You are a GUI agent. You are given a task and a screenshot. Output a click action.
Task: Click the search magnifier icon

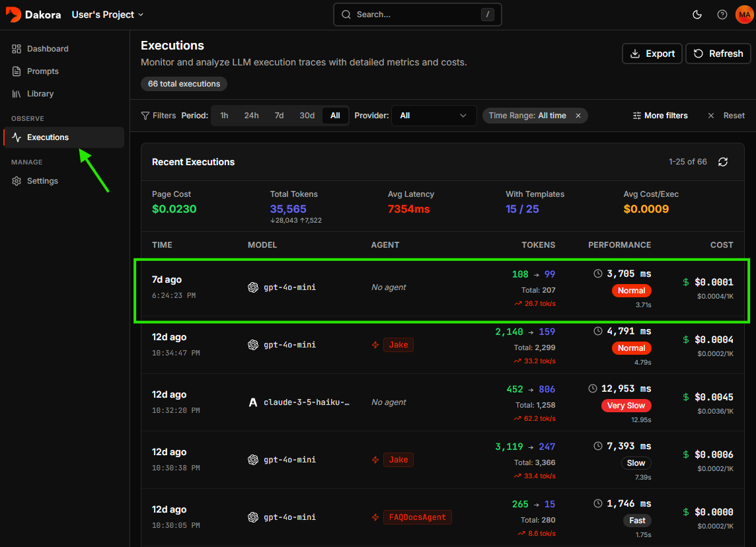(x=346, y=15)
